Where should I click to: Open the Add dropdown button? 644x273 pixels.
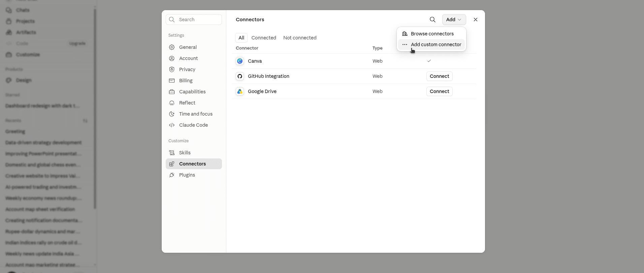(454, 20)
